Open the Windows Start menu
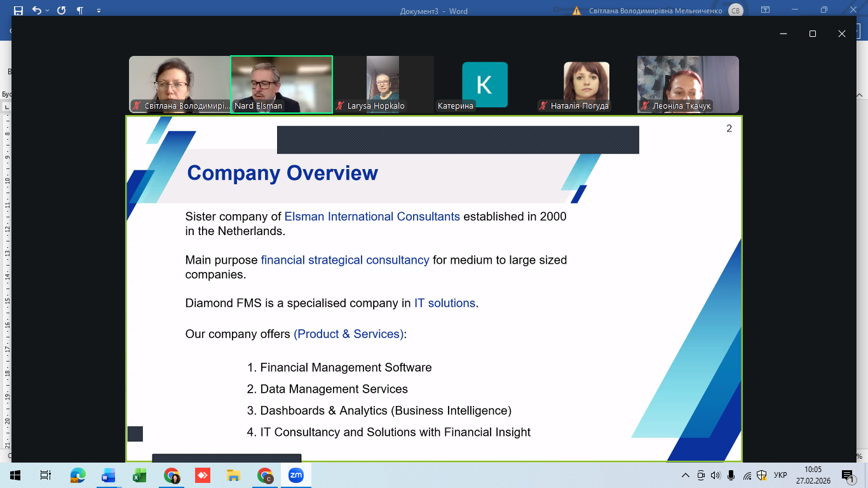The height and width of the screenshot is (488, 868). [15, 475]
